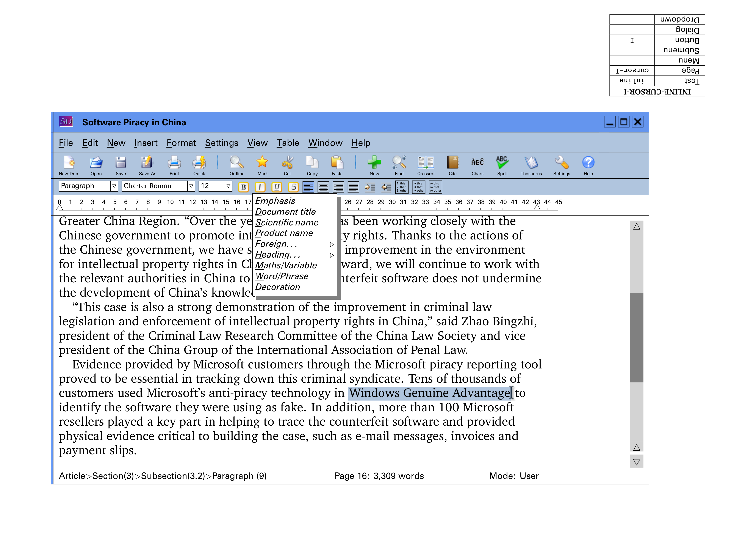The width and height of the screenshot is (756, 535).
Task: Click the Paragraph style input field
Action: pyautogui.click(x=85, y=186)
